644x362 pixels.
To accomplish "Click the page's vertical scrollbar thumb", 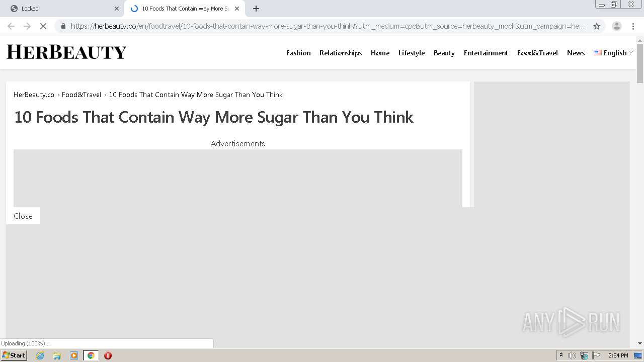I will coord(640,64).
